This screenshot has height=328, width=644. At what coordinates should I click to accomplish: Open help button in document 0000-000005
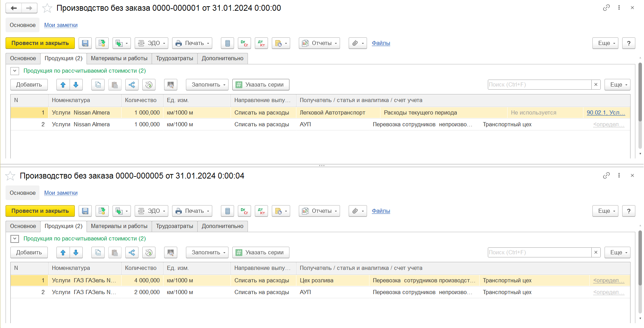(629, 211)
